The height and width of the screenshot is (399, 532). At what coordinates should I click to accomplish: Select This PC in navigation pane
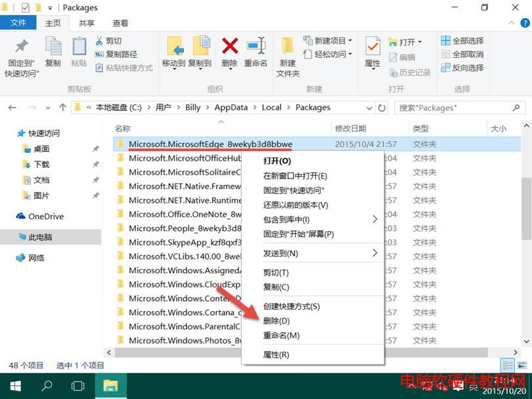click(x=40, y=237)
